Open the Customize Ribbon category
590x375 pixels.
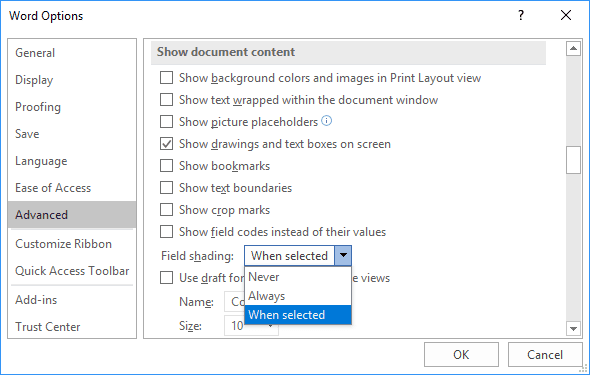72,244
